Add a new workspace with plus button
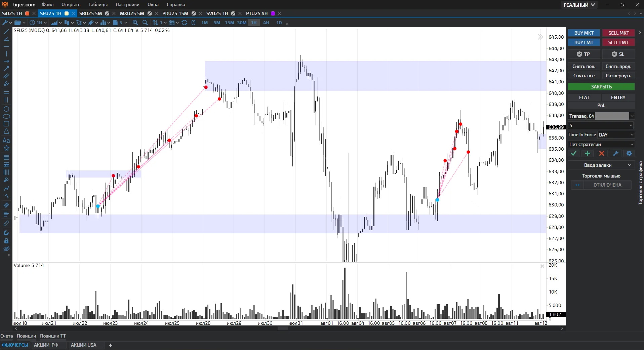This screenshot has height=350, width=644. [x=110, y=345]
